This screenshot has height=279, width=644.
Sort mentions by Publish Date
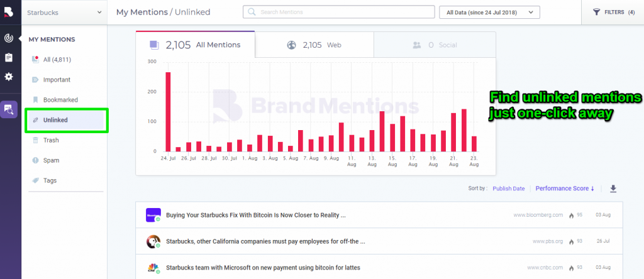[508, 189]
